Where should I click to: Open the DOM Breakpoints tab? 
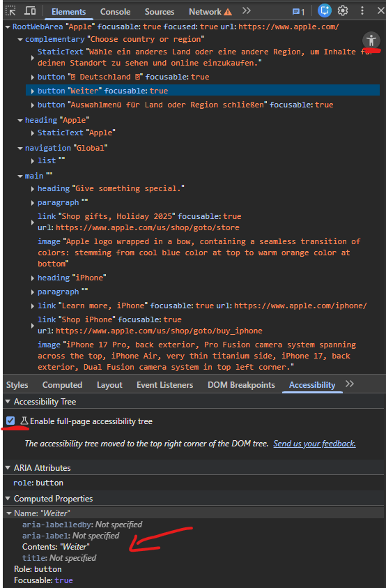(241, 385)
